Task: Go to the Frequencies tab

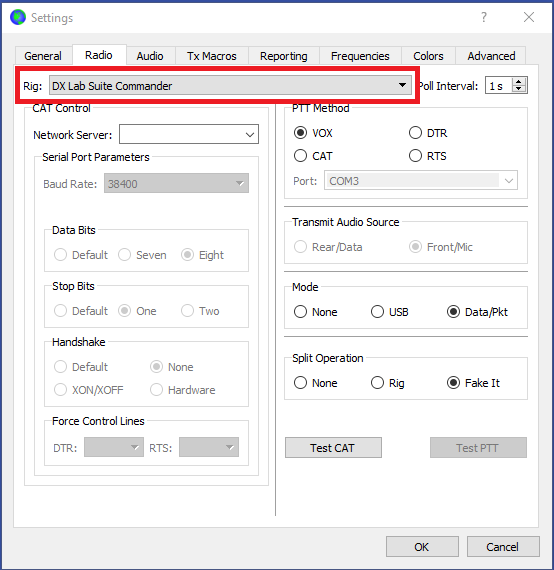Action: click(x=360, y=56)
